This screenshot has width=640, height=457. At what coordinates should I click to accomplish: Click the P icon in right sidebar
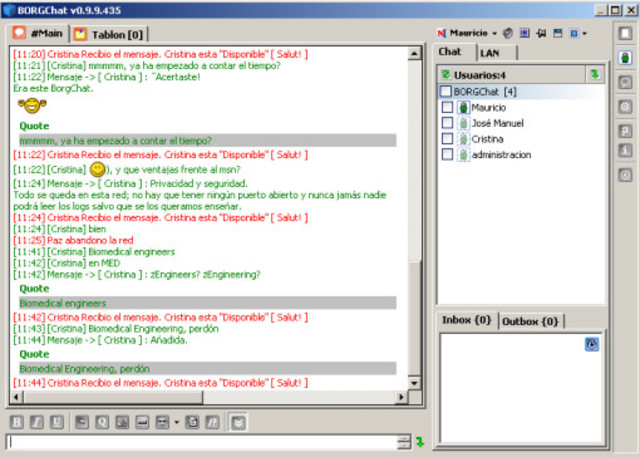tap(625, 131)
